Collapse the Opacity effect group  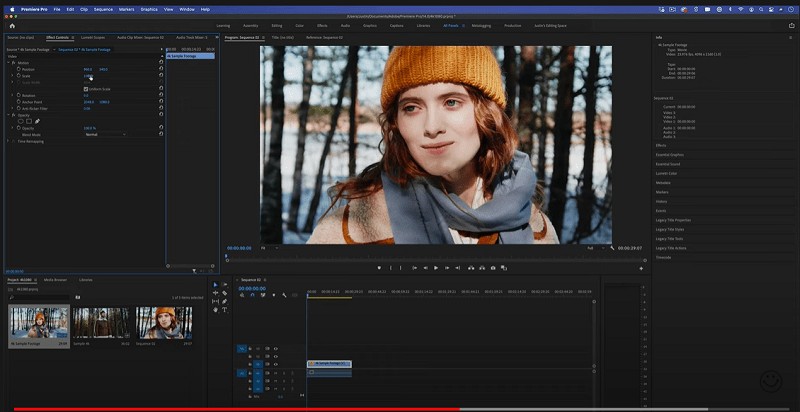pyautogui.click(x=8, y=115)
